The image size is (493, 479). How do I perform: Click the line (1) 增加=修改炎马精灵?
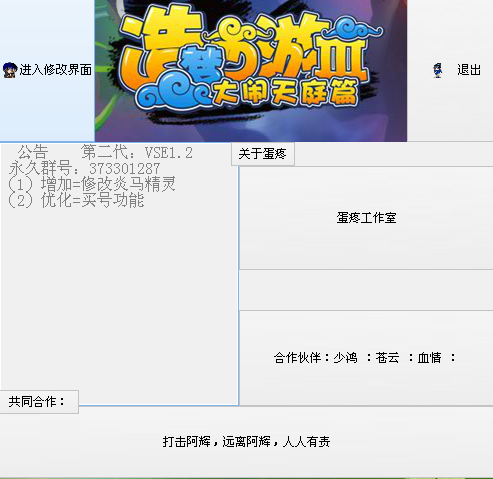pos(92,184)
